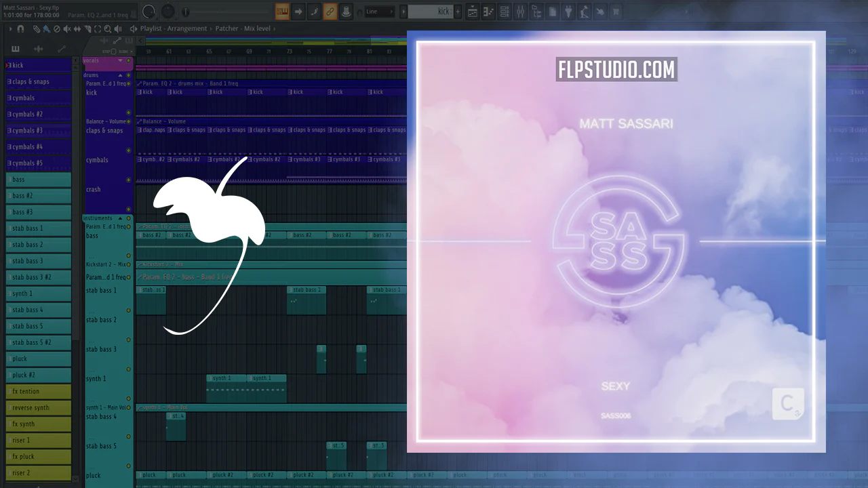Open the pattern selector arrow before kick
The image size is (868, 488).
click(x=403, y=12)
